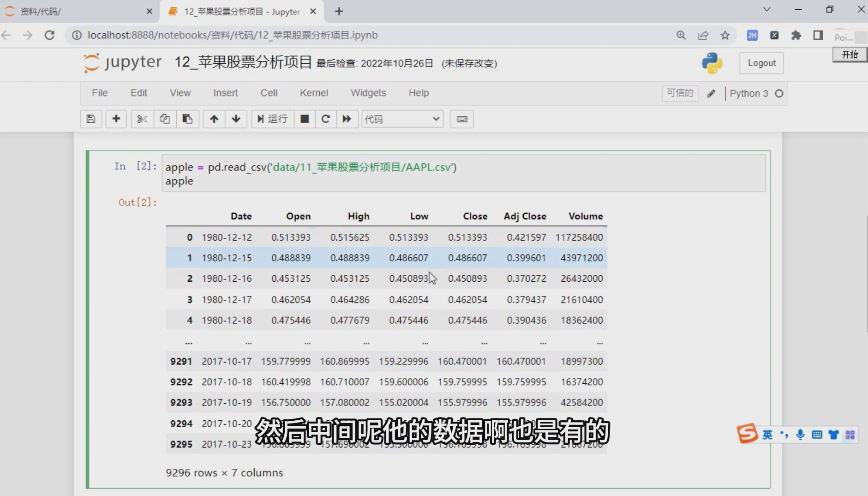Toggle punctuation mode in Sogou toolbar

pos(783,434)
